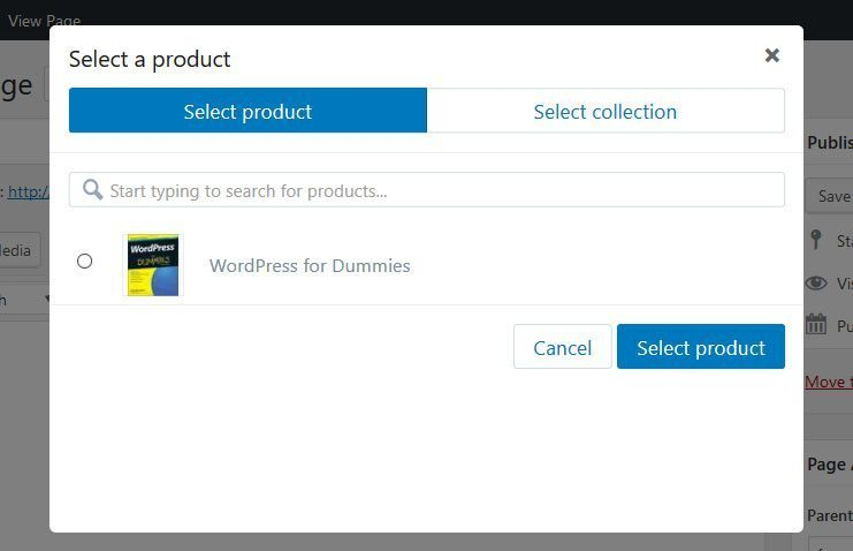The image size is (853, 551).
Task: Switch to the Select collection tab
Action: tap(605, 110)
